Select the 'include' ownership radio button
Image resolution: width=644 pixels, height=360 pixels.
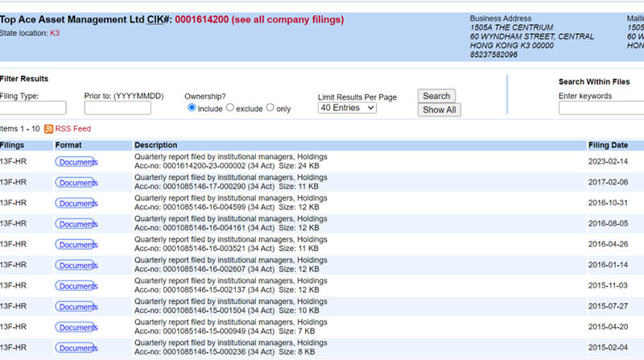click(192, 108)
